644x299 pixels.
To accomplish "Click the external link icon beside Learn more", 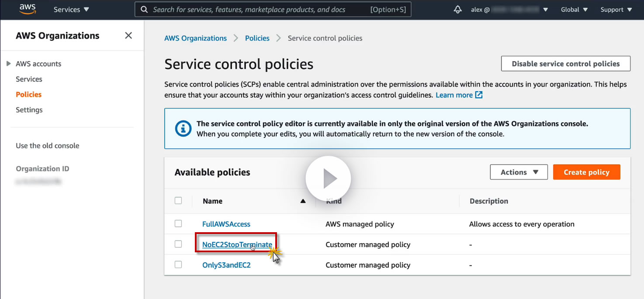I will (x=479, y=95).
